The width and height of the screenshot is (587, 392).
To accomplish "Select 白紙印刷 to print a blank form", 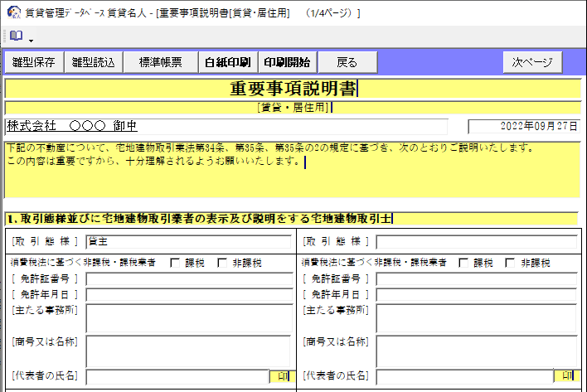I will (x=228, y=62).
